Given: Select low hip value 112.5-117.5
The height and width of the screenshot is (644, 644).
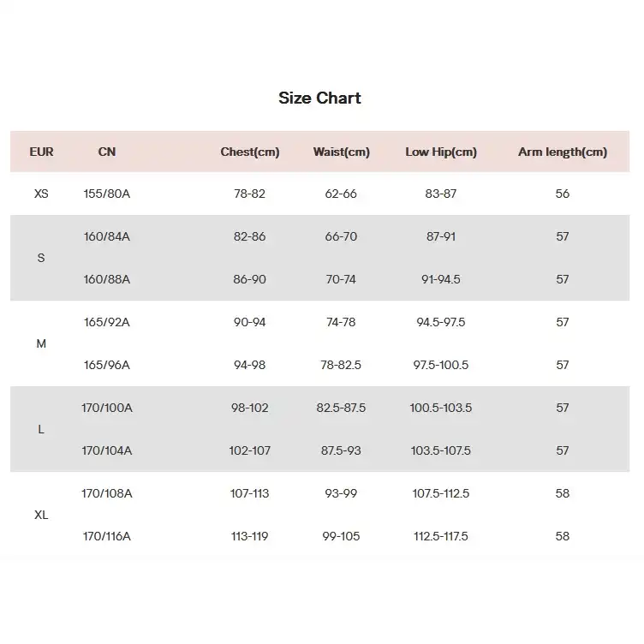Looking at the screenshot, I should [441, 536].
